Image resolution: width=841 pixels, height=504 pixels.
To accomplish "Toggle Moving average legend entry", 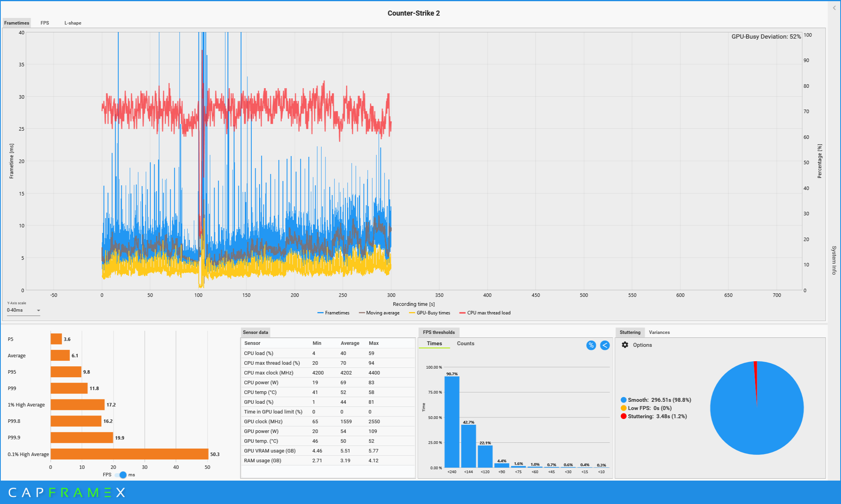I will click(x=379, y=313).
